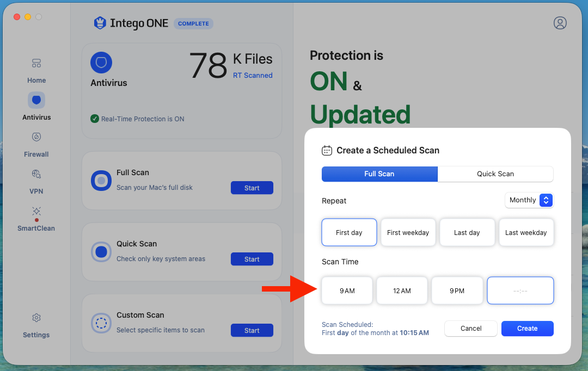Select the Antivirus shield icon in sidebar
The height and width of the screenshot is (371, 588).
[x=36, y=100]
